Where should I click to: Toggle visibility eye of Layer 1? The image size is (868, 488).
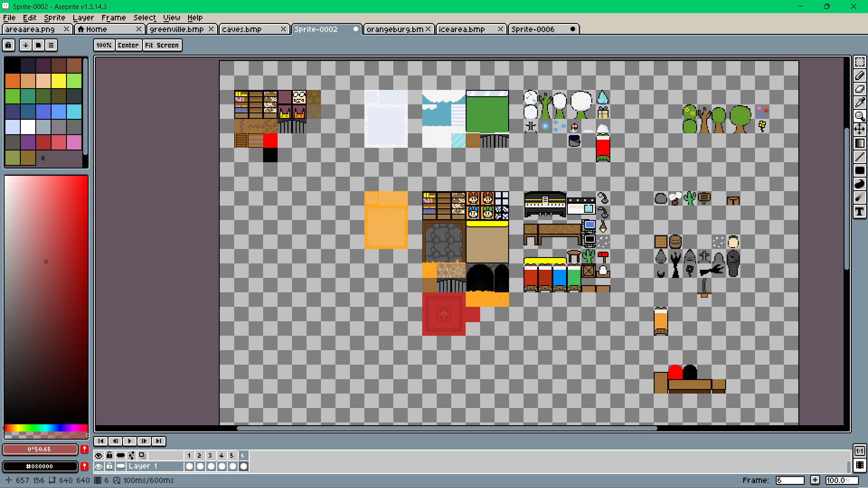(x=99, y=466)
